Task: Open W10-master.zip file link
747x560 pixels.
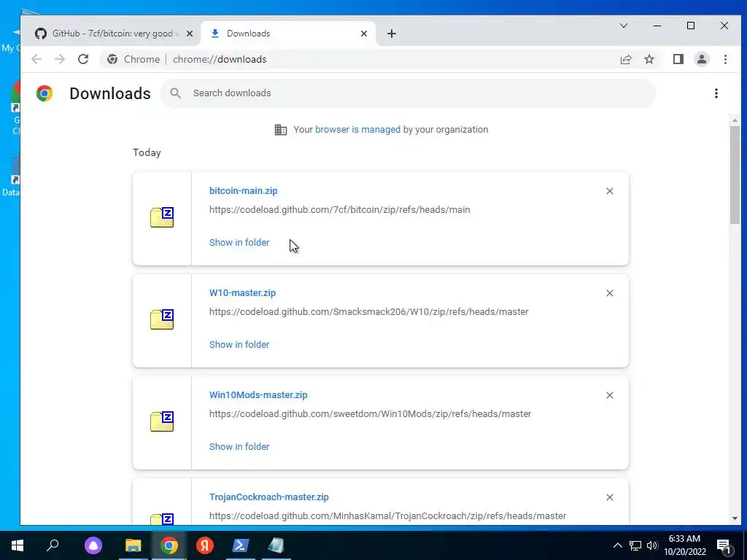Action: (x=242, y=293)
